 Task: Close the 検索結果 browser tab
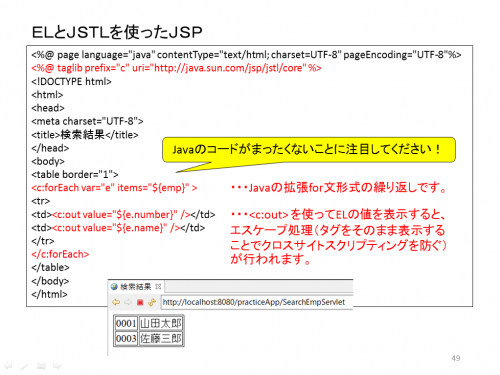point(158,286)
